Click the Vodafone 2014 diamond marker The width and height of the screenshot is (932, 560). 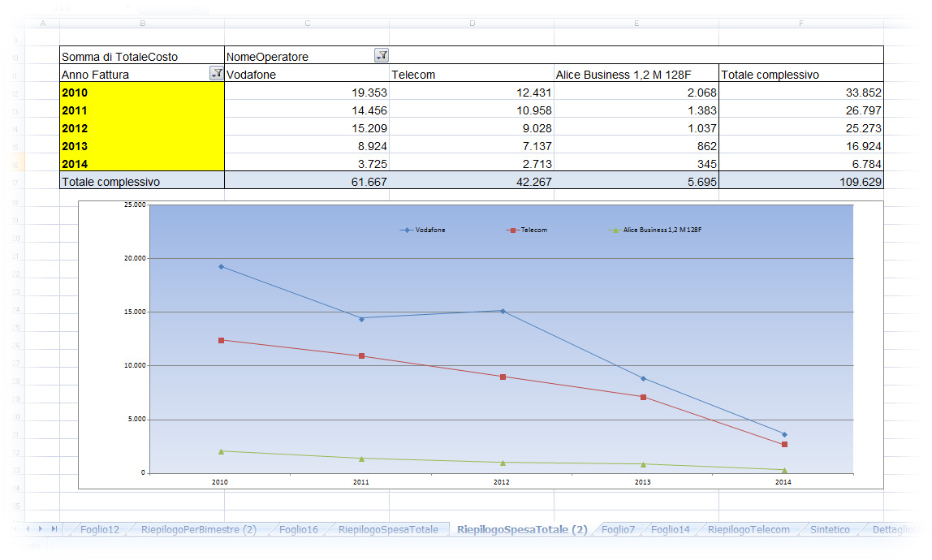pyautogui.click(x=784, y=434)
